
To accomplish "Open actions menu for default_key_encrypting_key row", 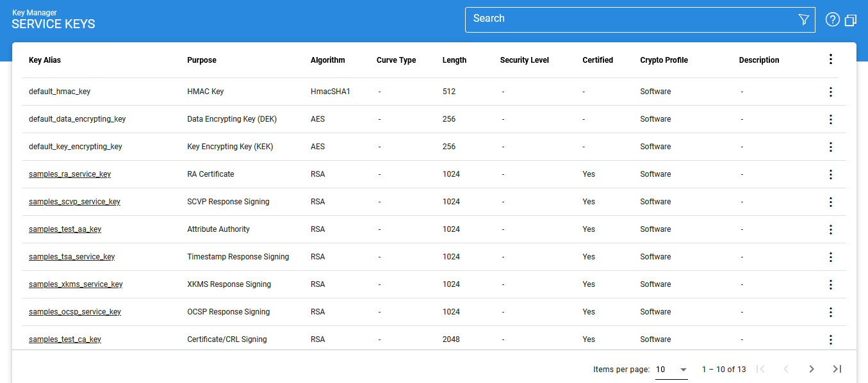I will pos(830,147).
